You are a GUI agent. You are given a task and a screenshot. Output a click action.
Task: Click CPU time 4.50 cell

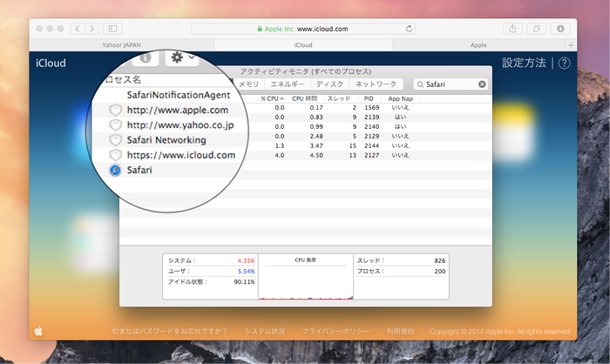(x=316, y=155)
